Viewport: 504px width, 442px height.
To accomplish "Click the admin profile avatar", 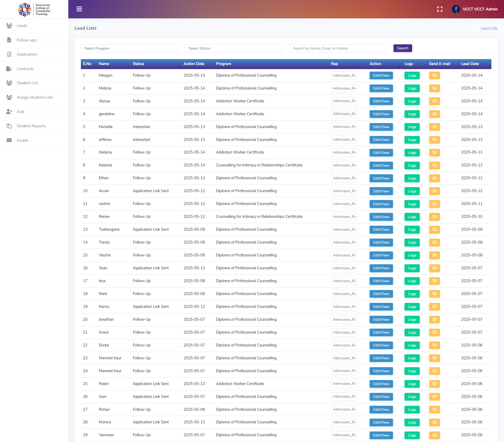I will (456, 9).
